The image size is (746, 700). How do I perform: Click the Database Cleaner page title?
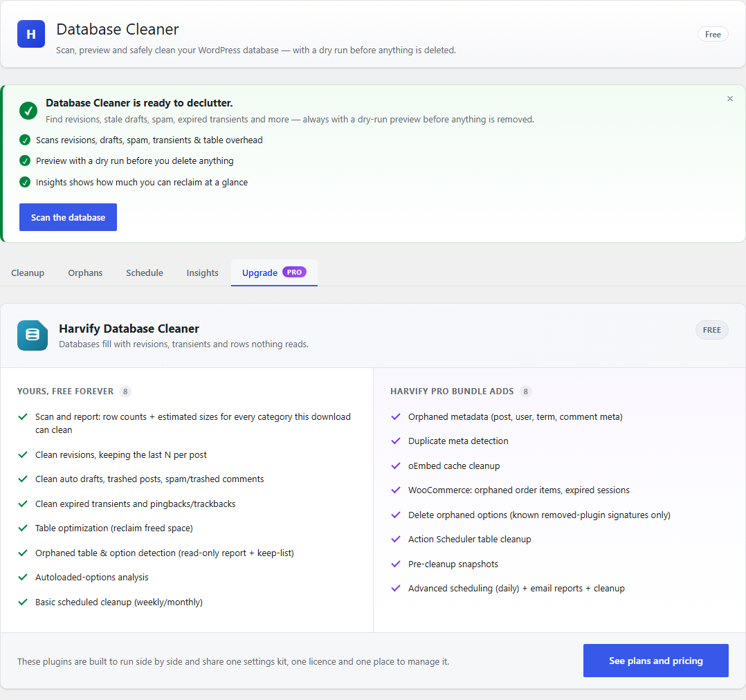(x=118, y=30)
